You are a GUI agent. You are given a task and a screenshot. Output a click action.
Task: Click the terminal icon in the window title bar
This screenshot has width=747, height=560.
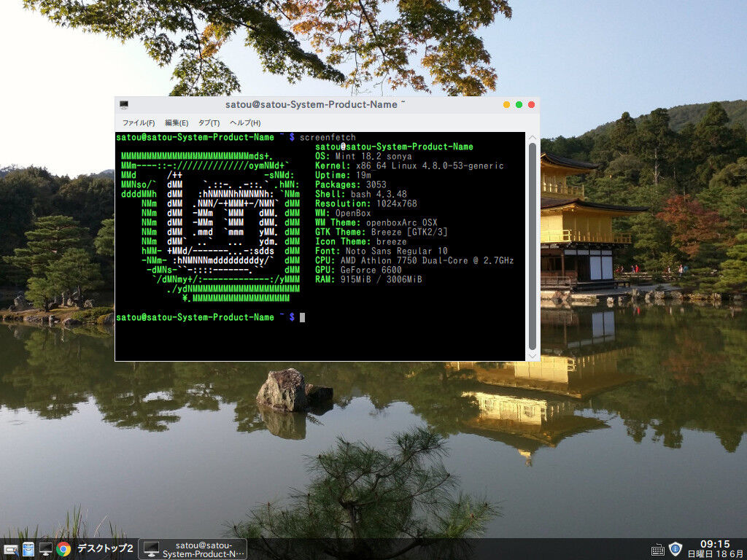(125, 104)
